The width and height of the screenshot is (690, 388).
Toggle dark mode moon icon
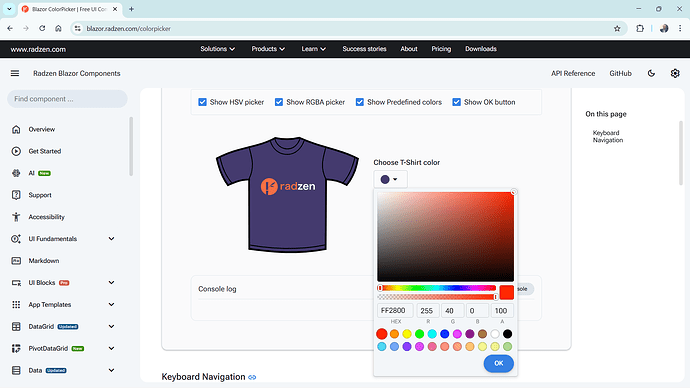pos(651,73)
